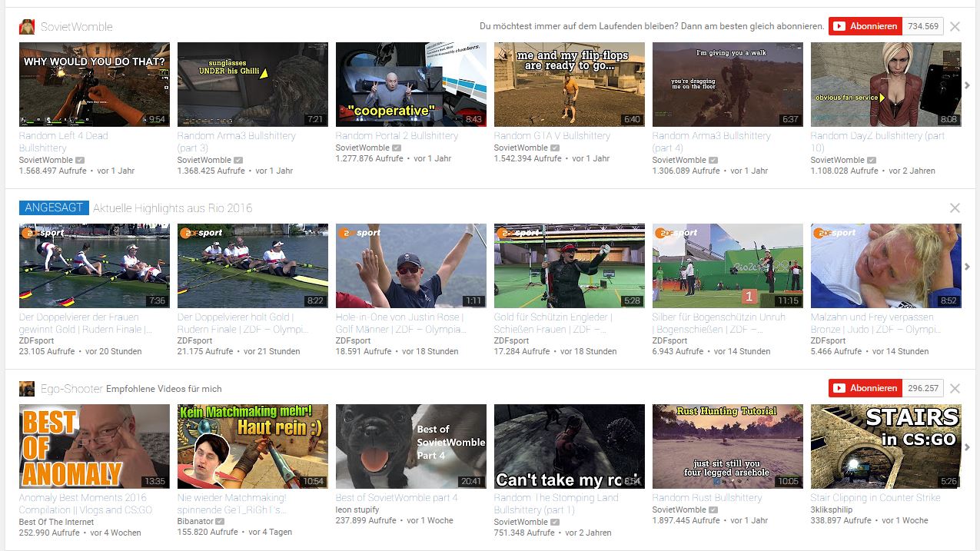
Task: Play the archery thumbnail, duration 11:15
Action: point(728,266)
